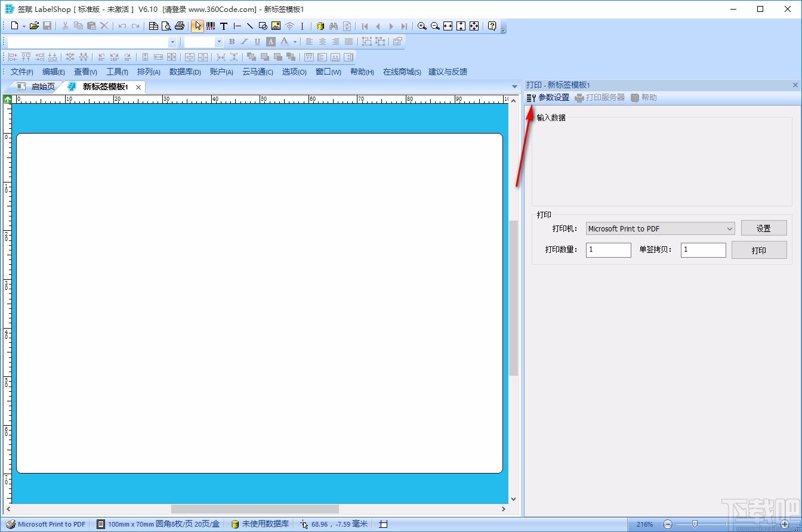Select the arrow pointer tool
The height and width of the screenshot is (532, 802).
pos(198,26)
